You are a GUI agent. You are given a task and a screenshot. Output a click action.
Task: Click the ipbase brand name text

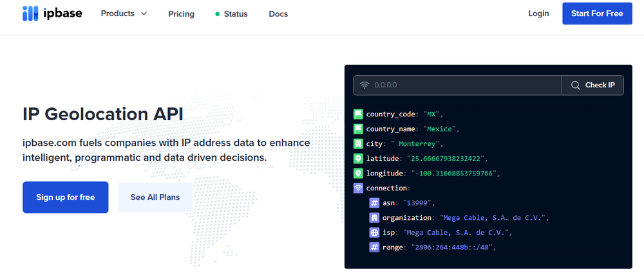coord(63,14)
